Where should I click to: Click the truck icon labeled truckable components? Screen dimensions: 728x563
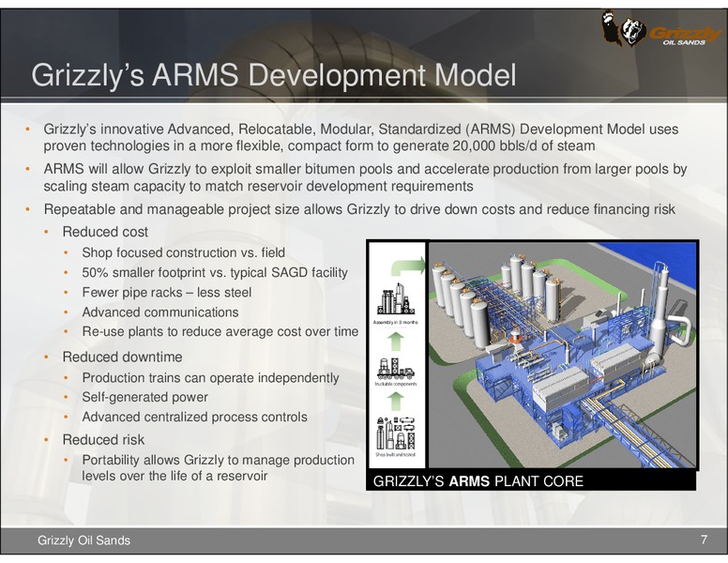(x=396, y=370)
